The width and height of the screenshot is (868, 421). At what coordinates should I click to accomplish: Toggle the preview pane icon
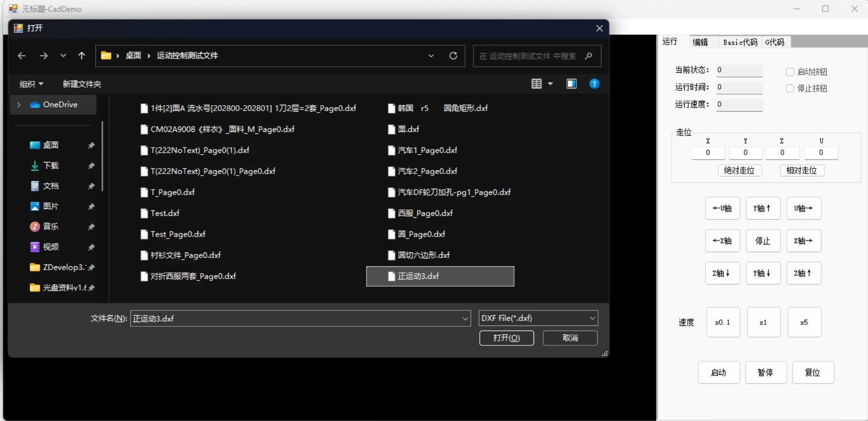tap(571, 84)
